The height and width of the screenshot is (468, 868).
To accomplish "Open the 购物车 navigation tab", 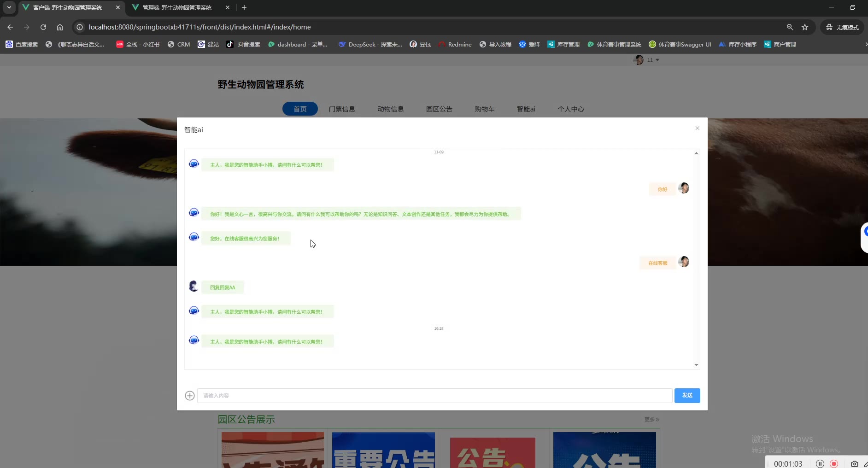I will tap(485, 109).
